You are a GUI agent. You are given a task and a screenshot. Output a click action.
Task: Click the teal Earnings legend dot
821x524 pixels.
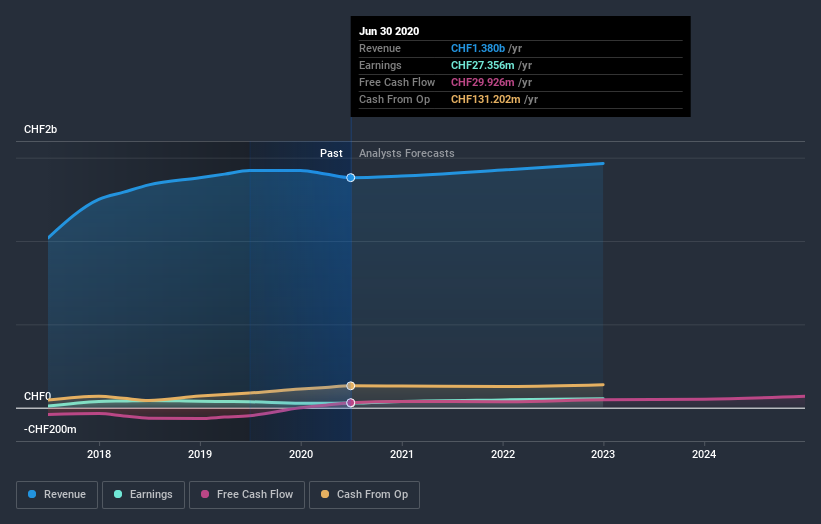118,494
